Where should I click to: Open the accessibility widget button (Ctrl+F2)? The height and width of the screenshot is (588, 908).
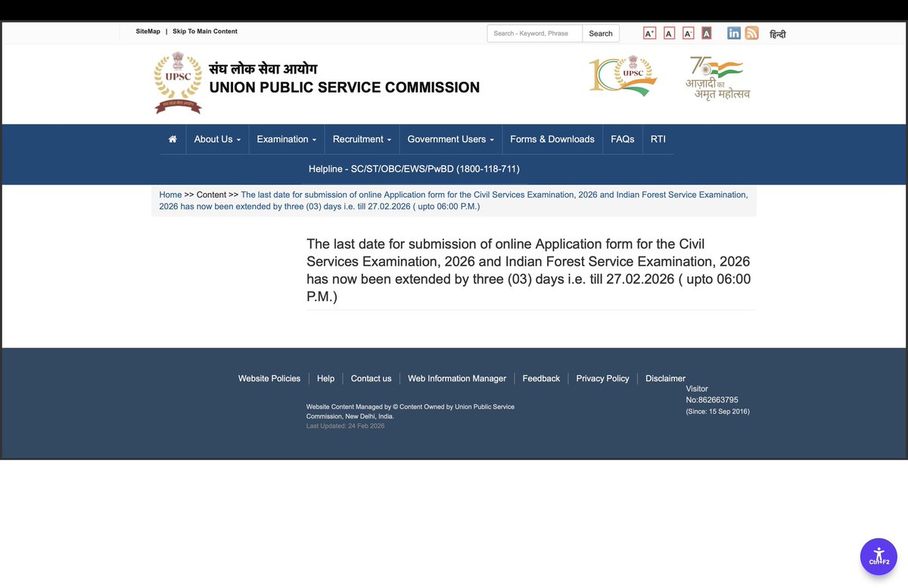[x=878, y=558]
